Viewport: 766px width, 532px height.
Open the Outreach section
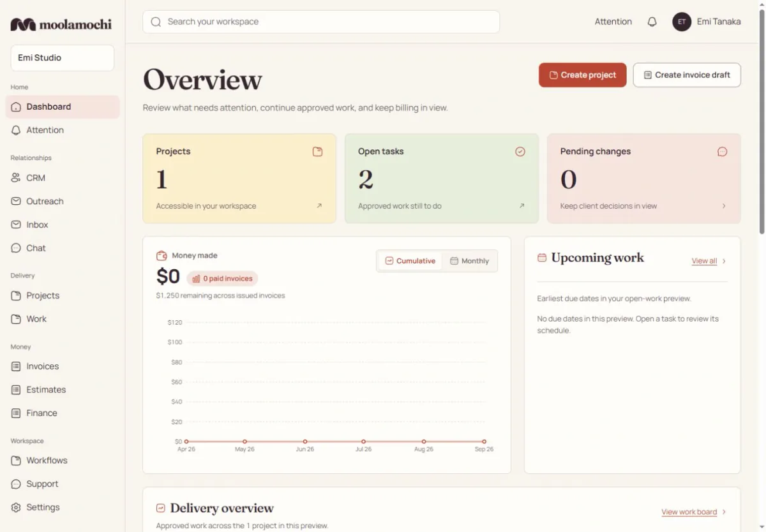click(x=63, y=201)
